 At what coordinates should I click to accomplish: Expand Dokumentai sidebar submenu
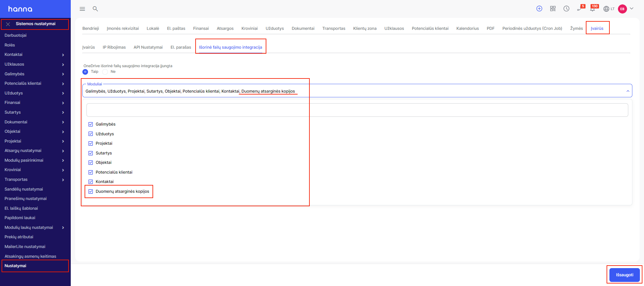(63, 122)
